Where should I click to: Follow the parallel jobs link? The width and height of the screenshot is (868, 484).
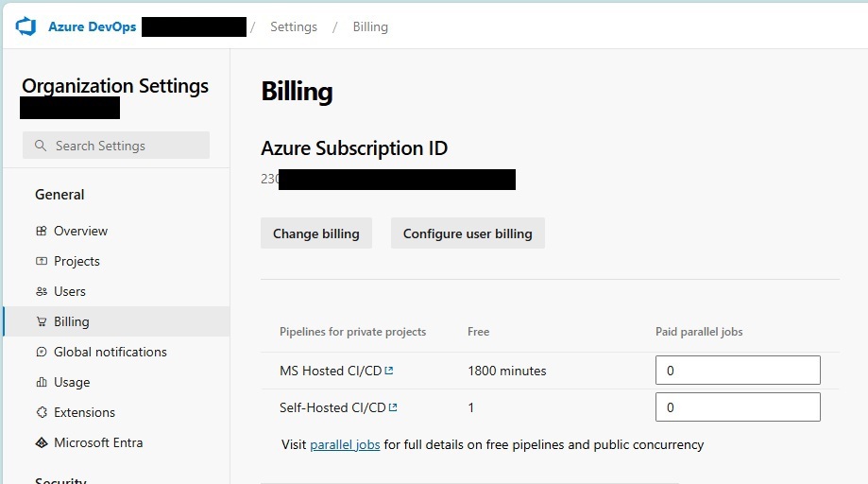(x=345, y=444)
